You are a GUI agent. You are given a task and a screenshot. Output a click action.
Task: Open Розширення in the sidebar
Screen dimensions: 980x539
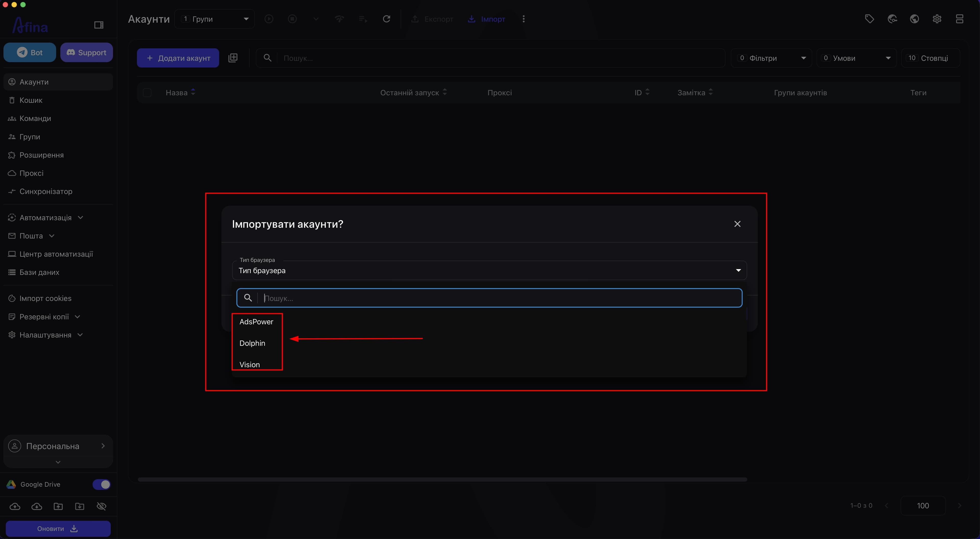[58, 155]
